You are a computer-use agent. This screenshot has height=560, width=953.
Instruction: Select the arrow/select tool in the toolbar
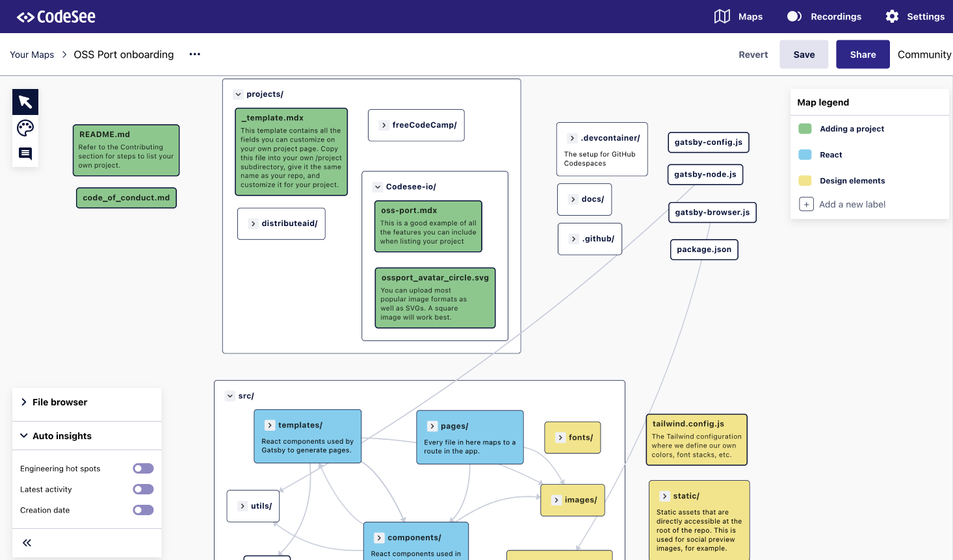coord(25,101)
